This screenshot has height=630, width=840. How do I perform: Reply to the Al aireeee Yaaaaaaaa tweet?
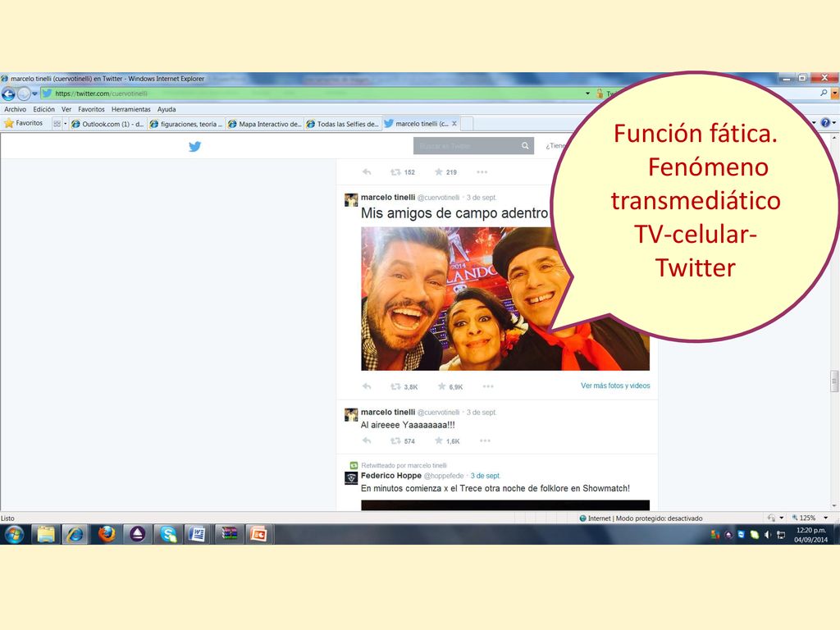(367, 441)
